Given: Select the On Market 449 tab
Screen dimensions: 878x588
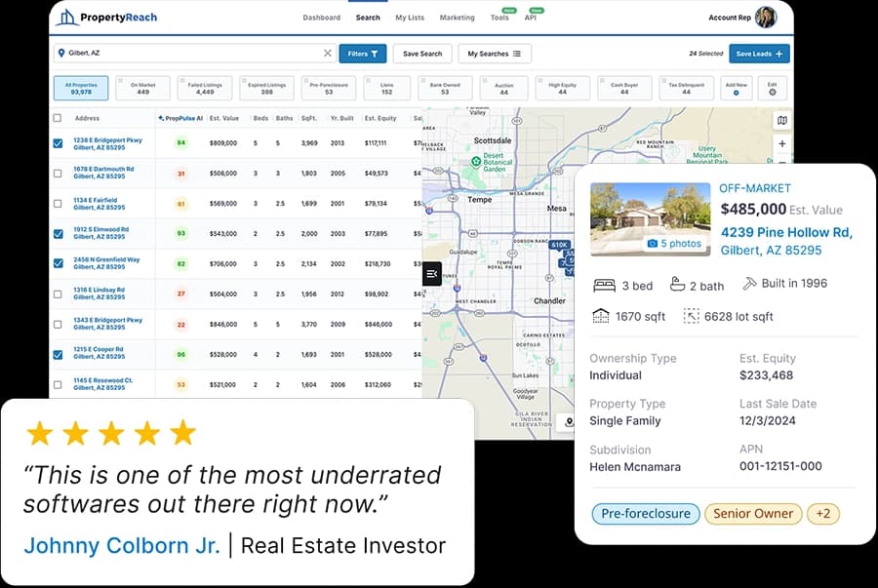Looking at the screenshot, I should pyautogui.click(x=142, y=89).
